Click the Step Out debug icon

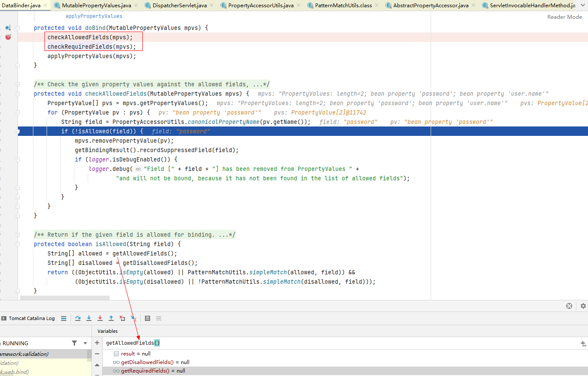tap(111, 318)
